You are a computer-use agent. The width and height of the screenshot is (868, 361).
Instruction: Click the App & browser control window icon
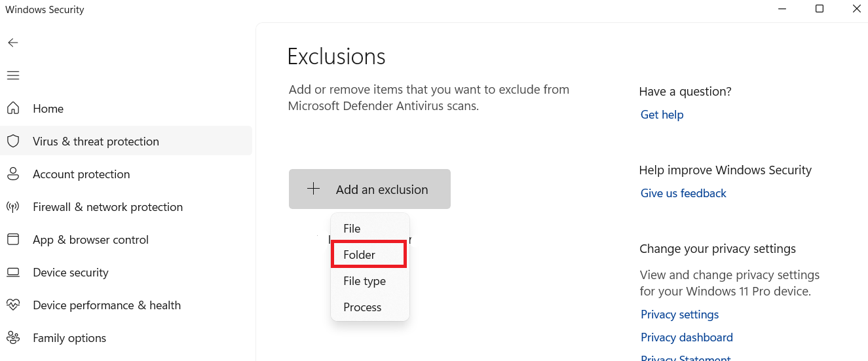(x=12, y=239)
